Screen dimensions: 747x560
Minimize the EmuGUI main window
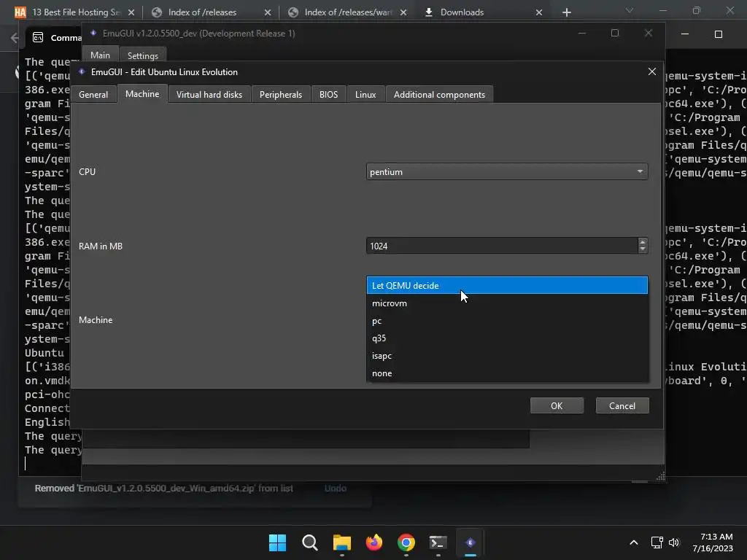pos(582,33)
